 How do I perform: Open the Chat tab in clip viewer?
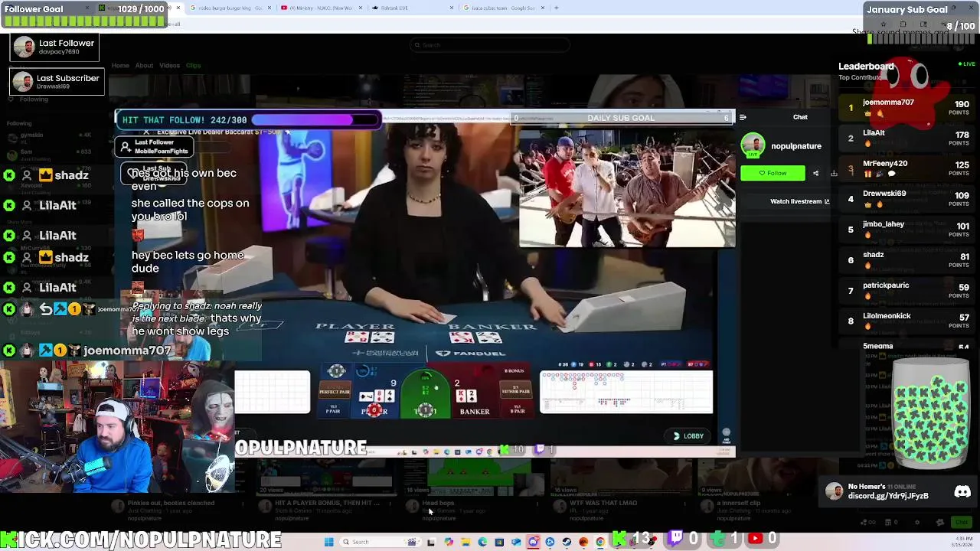pyautogui.click(x=800, y=117)
